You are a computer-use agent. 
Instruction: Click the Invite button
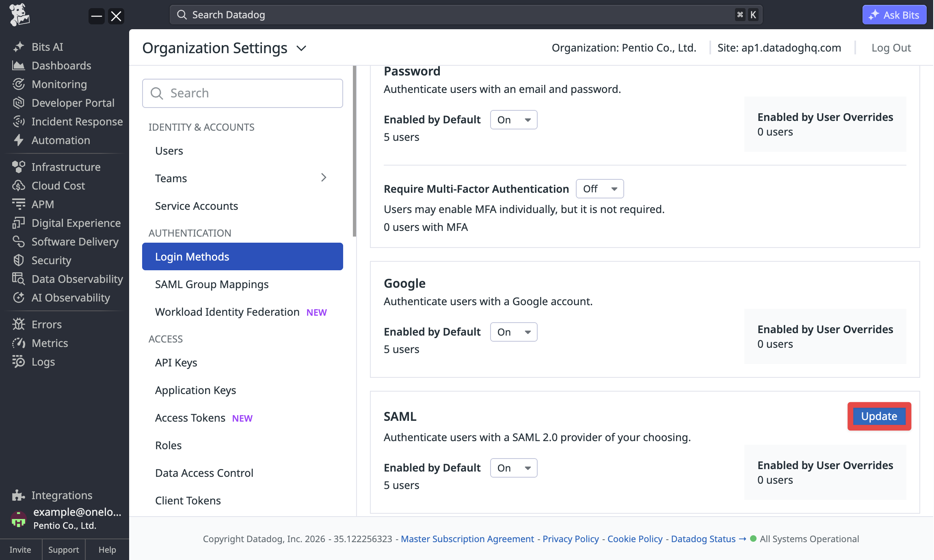coord(20,550)
